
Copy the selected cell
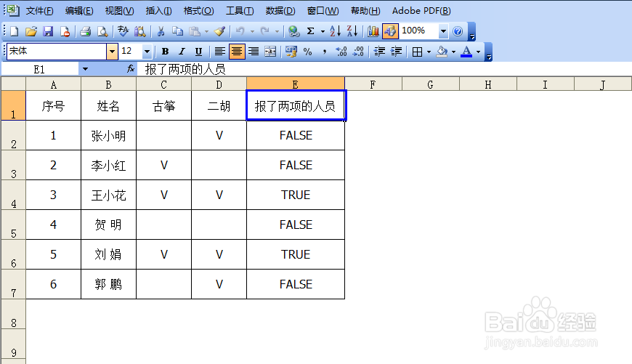point(177,31)
